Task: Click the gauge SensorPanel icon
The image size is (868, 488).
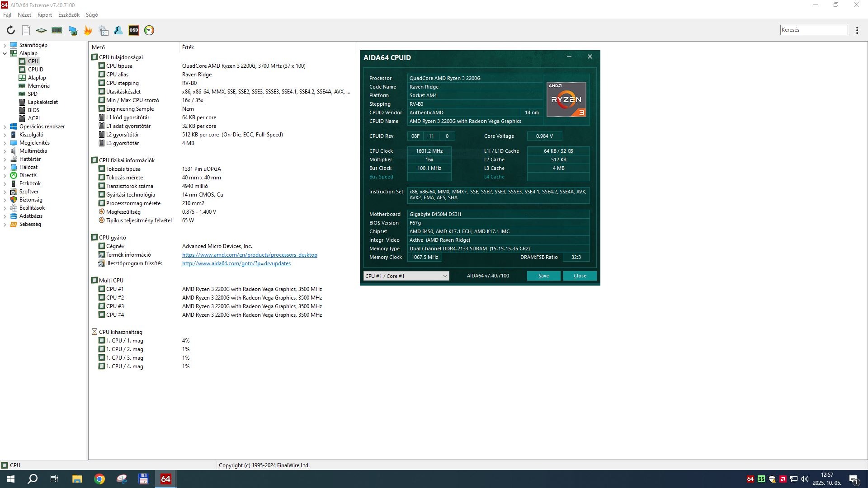Action: pyautogui.click(x=149, y=30)
